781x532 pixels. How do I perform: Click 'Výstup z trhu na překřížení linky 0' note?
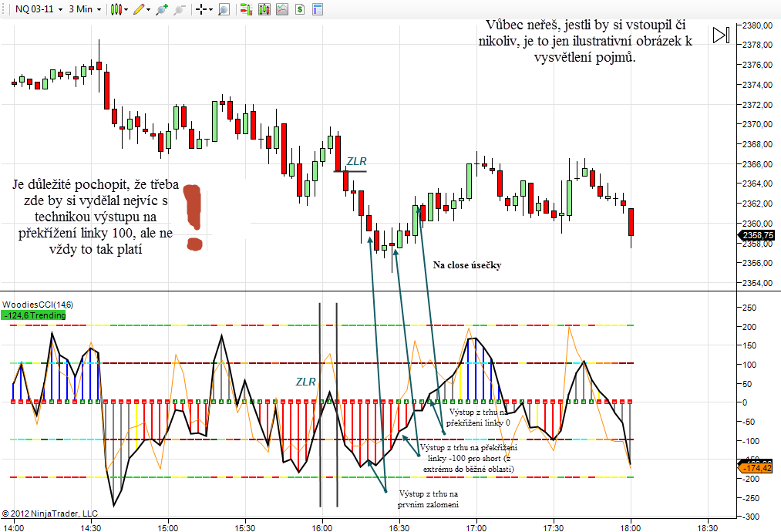click(x=478, y=417)
